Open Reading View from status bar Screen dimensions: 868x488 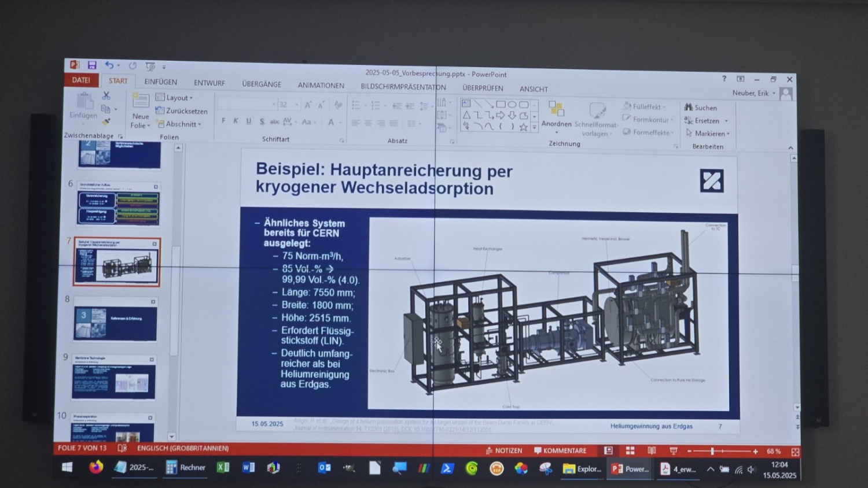[x=652, y=451]
